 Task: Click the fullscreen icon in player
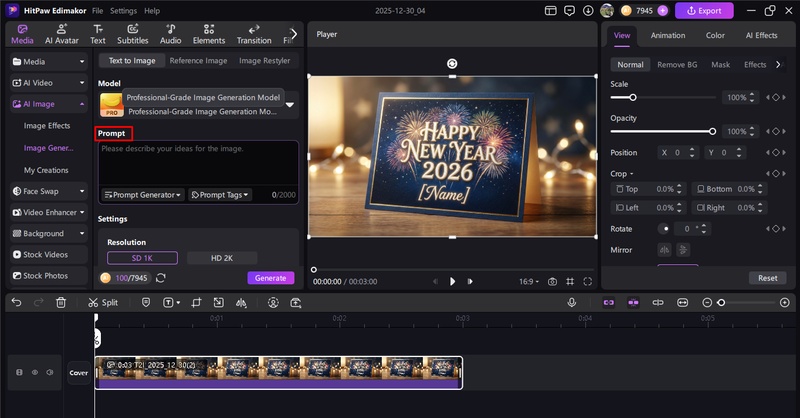pyautogui.click(x=588, y=282)
